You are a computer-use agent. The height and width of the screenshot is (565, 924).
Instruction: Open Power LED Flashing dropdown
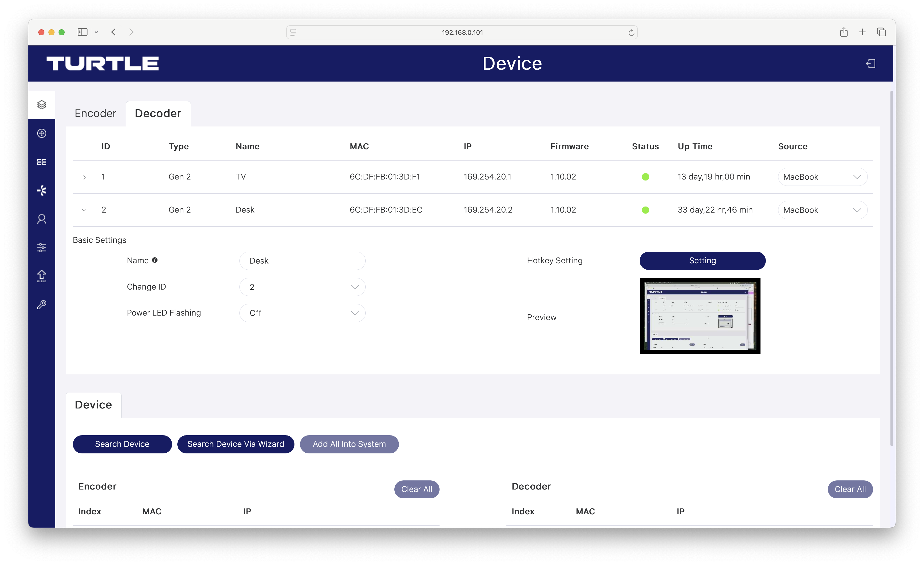pos(302,313)
